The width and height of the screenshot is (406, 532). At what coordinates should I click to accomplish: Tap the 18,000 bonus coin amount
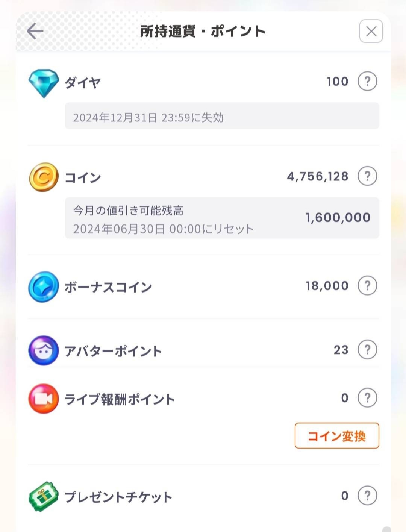[327, 286]
